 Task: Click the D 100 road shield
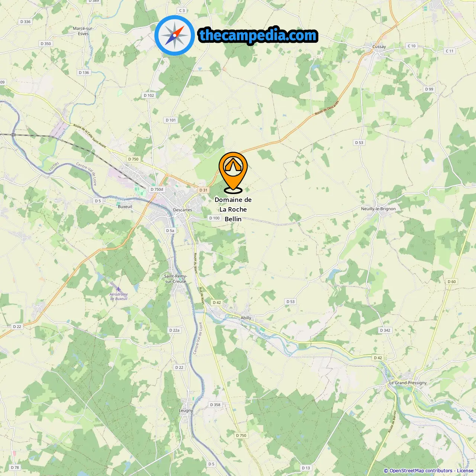coord(215,218)
